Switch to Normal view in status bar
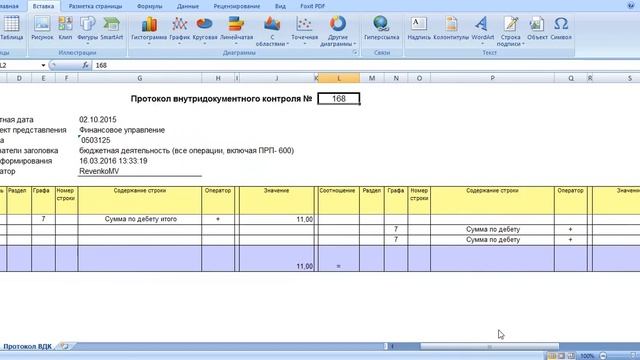 click(552, 356)
